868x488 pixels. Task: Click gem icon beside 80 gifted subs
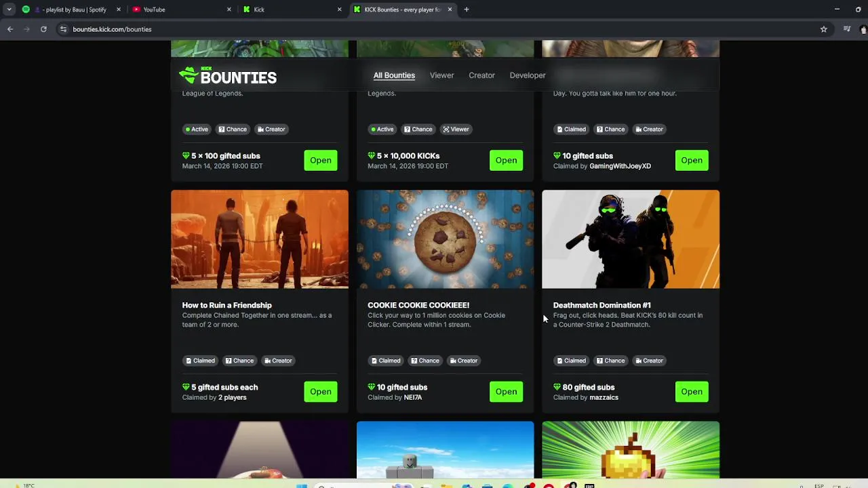point(557,387)
